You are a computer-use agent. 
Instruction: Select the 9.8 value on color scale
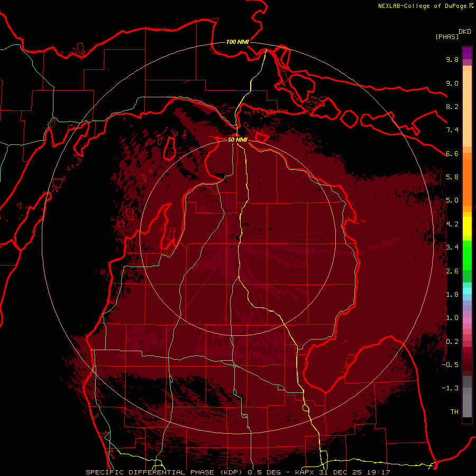(452, 59)
